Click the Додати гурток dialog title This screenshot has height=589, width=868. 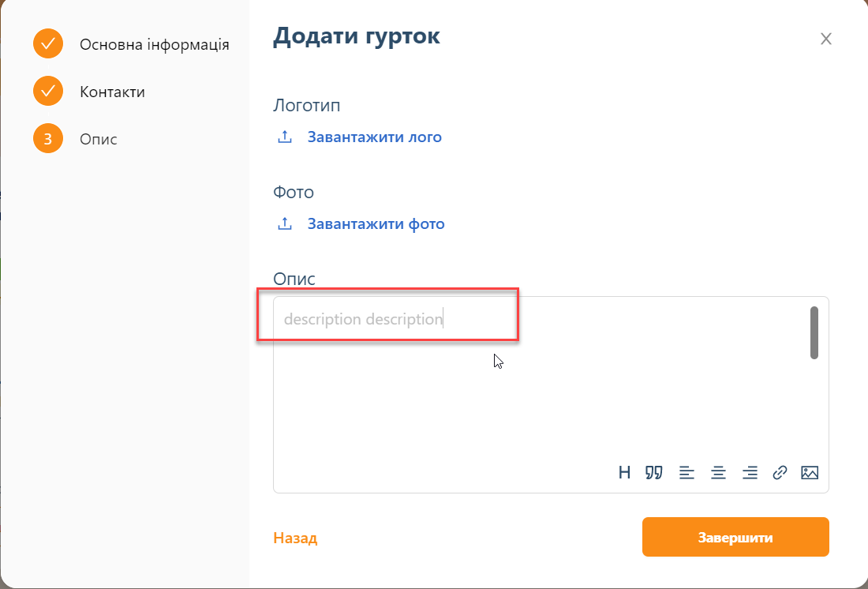(357, 36)
